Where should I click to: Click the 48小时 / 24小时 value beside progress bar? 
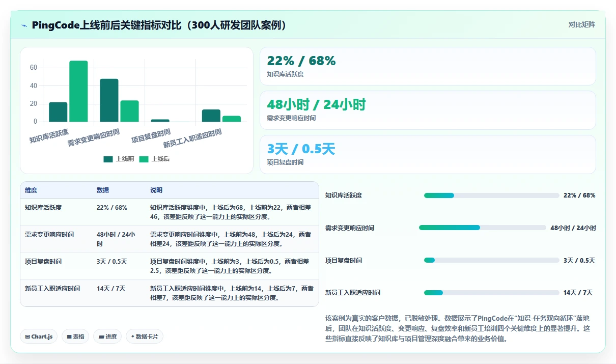click(573, 228)
